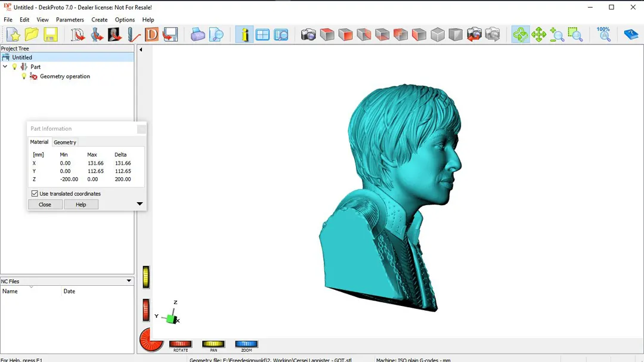The width and height of the screenshot is (644, 362).
Task: Open the cutter toolpath parameters icon
Action: pyautogui.click(x=134, y=35)
